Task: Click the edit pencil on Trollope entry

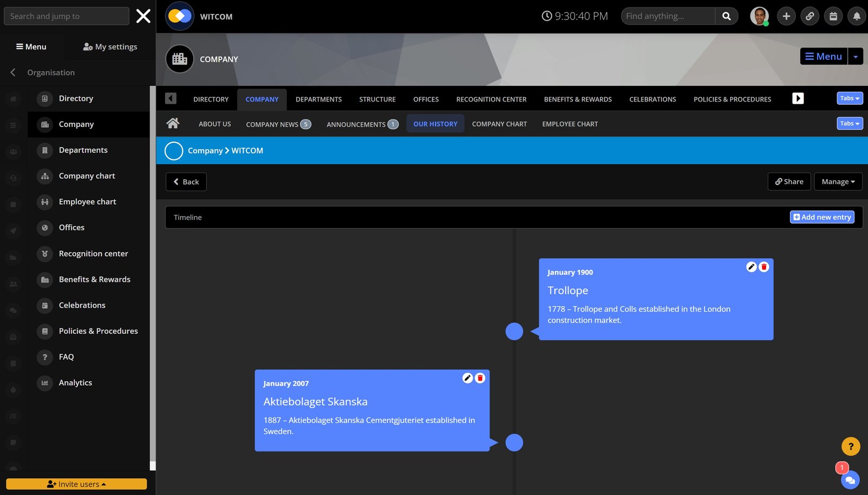Action: pyautogui.click(x=751, y=266)
